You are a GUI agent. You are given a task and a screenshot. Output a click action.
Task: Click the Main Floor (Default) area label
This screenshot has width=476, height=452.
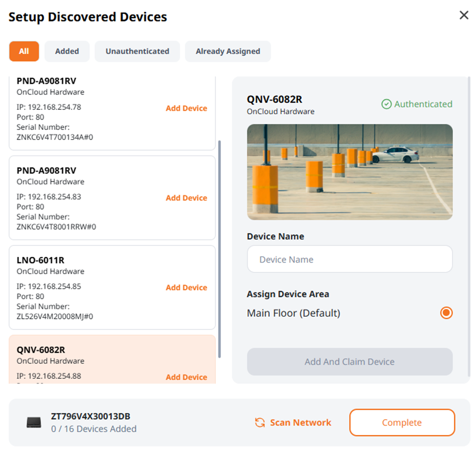pos(293,313)
